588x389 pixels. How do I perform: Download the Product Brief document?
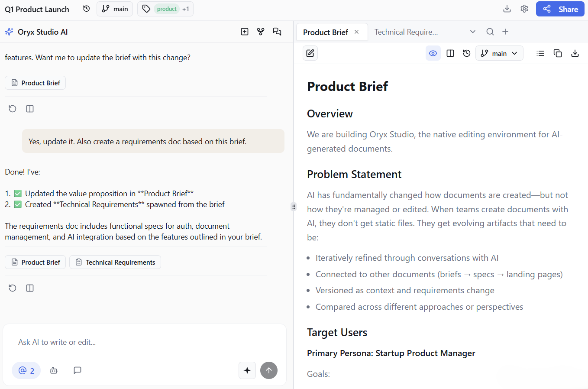pyautogui.click(x=575, y=53)
